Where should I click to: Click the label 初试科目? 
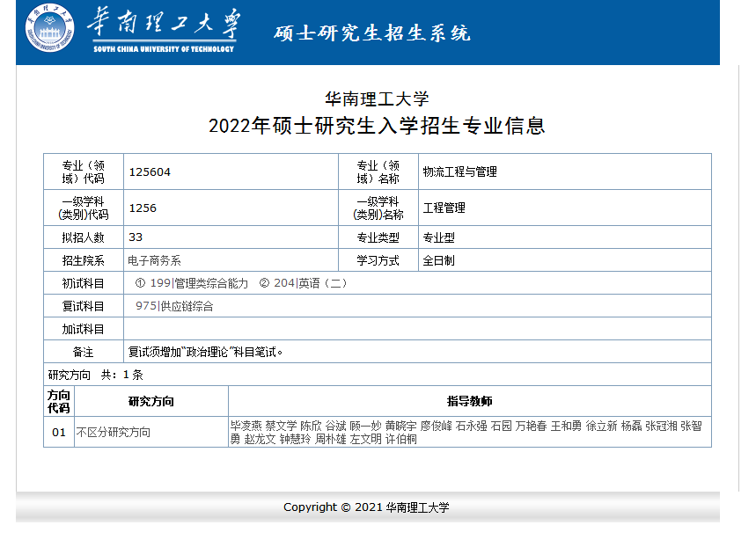click(x=84, y=283)
